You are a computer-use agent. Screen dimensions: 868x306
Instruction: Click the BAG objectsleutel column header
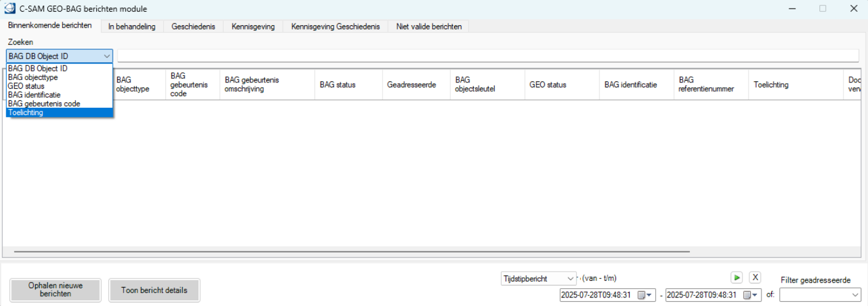[487, 84]
